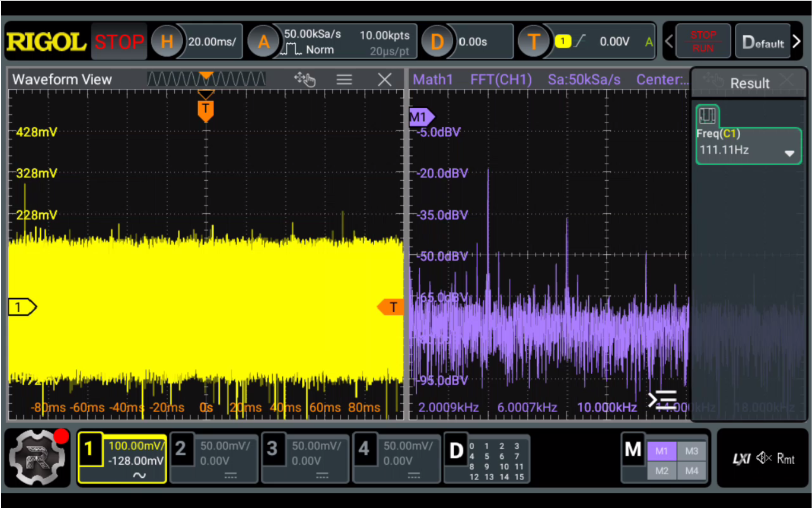Click the orange trigger position marker T

(206, 111)
